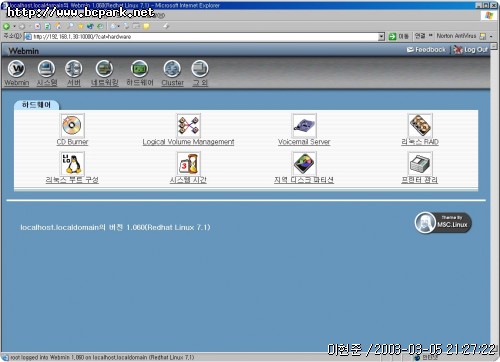Click the Voicemail Server phone icon
Viewport: 500px width, 362px height.
point(304,125)
